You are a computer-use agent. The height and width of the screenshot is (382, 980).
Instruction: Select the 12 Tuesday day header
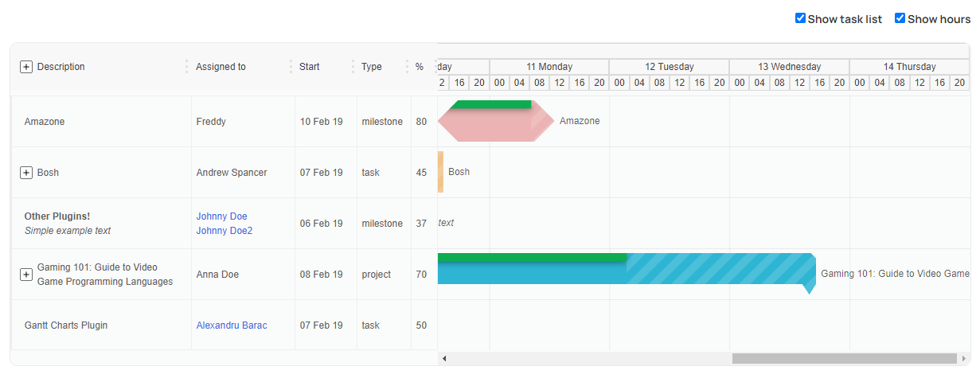coord(669,67)
